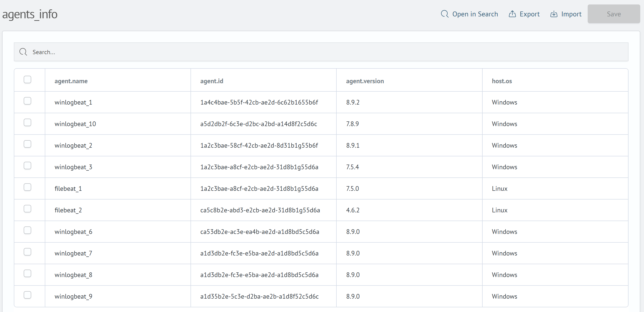Check the select-all checkbox in the table header

tap(27, 79)
